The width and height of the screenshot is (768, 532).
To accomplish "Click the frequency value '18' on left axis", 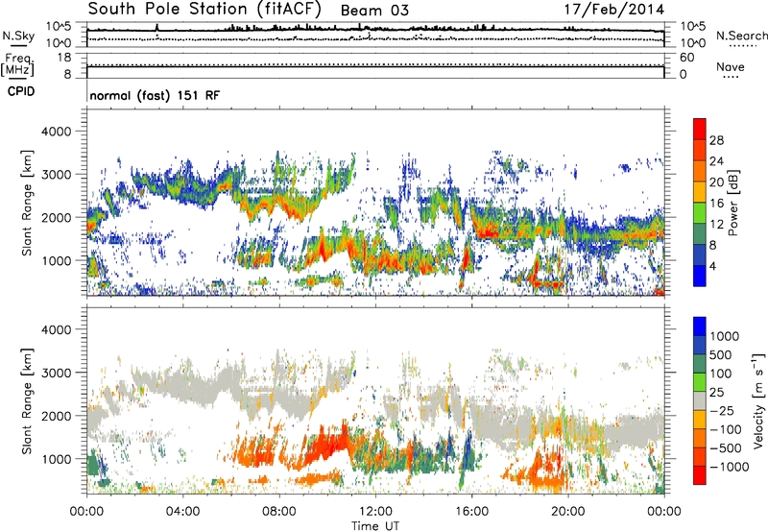I will 64,58.
